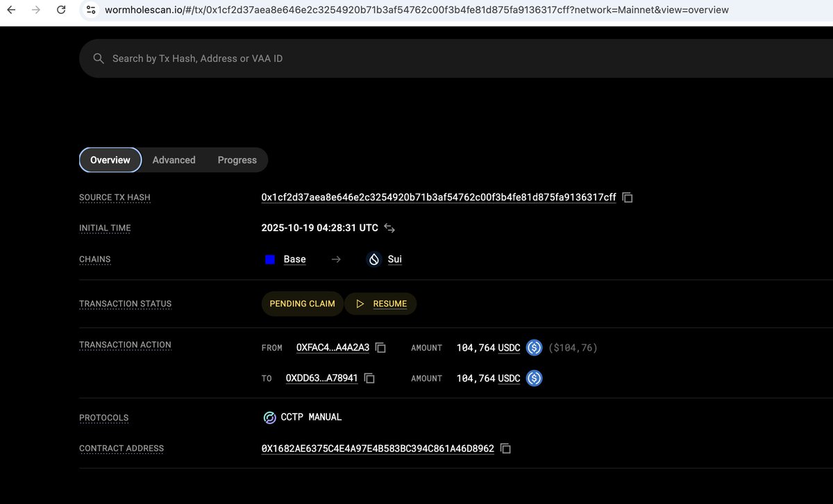This screenshot has height=504, width=833.
Task: Click the CCTP protocol icon
Action: pyautogui.click(x=269, y=418)
